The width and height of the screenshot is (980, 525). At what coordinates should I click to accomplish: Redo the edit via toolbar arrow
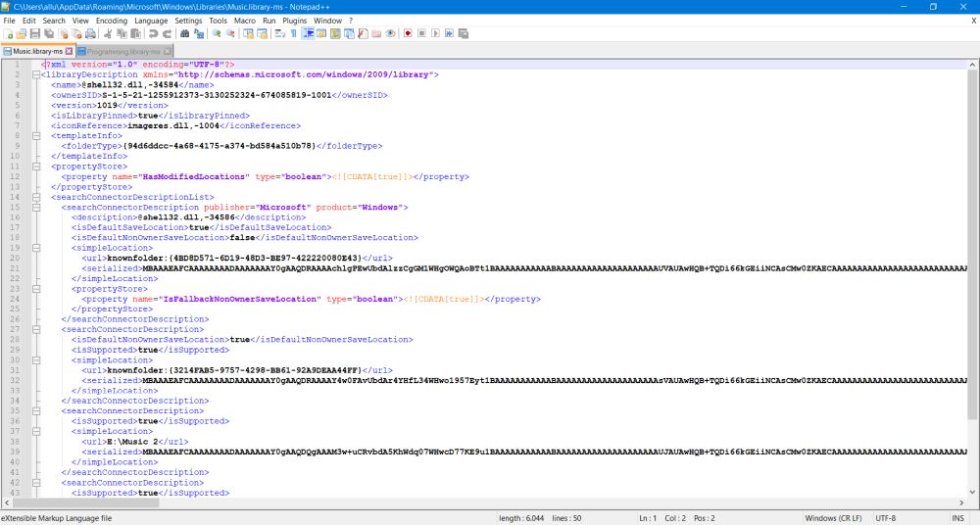click(x=167, y=33)
